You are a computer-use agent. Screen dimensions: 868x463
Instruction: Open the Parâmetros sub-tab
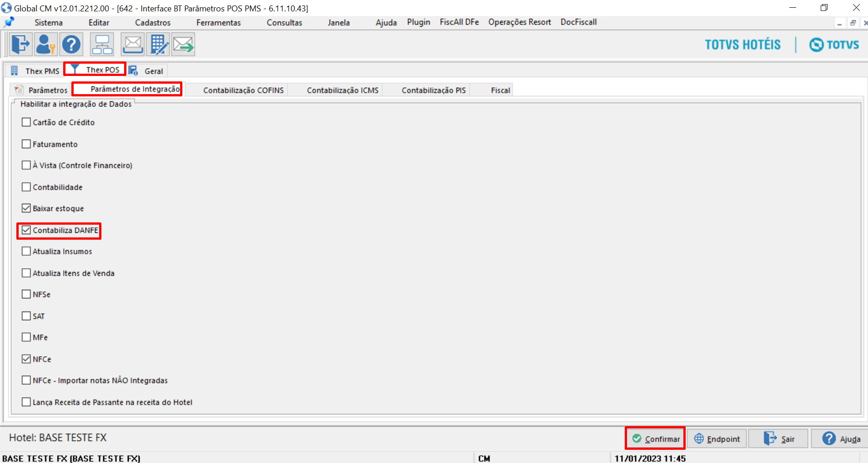click(x=41, y=90)
